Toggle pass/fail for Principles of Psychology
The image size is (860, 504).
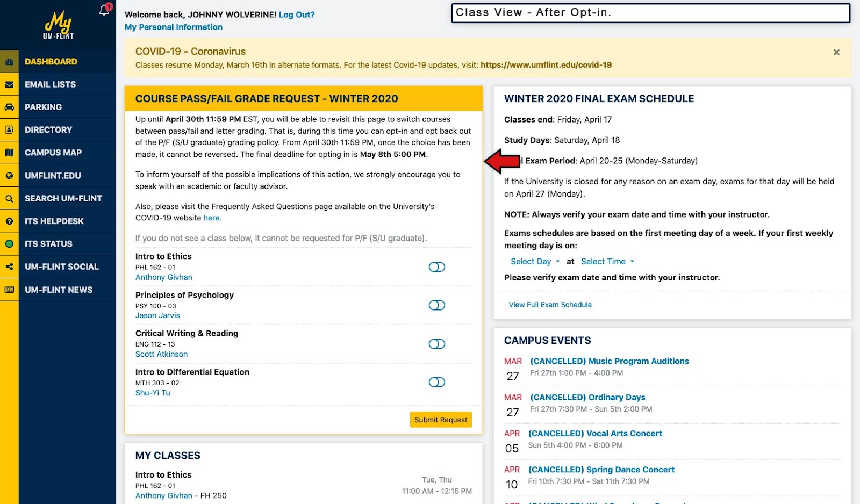(x=437, y=305)
